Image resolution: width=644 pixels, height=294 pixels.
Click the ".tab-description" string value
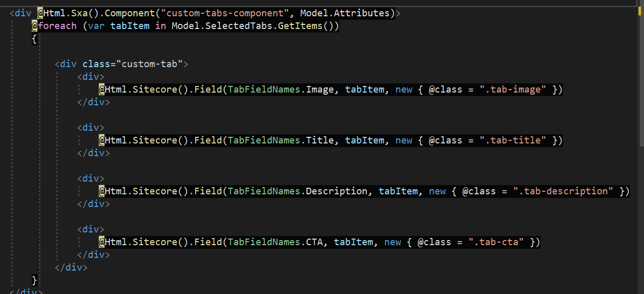(x=563, y=191)
